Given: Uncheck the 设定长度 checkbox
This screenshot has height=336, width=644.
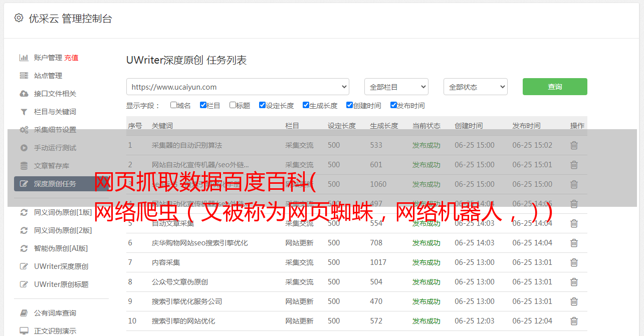Looking at the screenshot, I should click(262, 105).
